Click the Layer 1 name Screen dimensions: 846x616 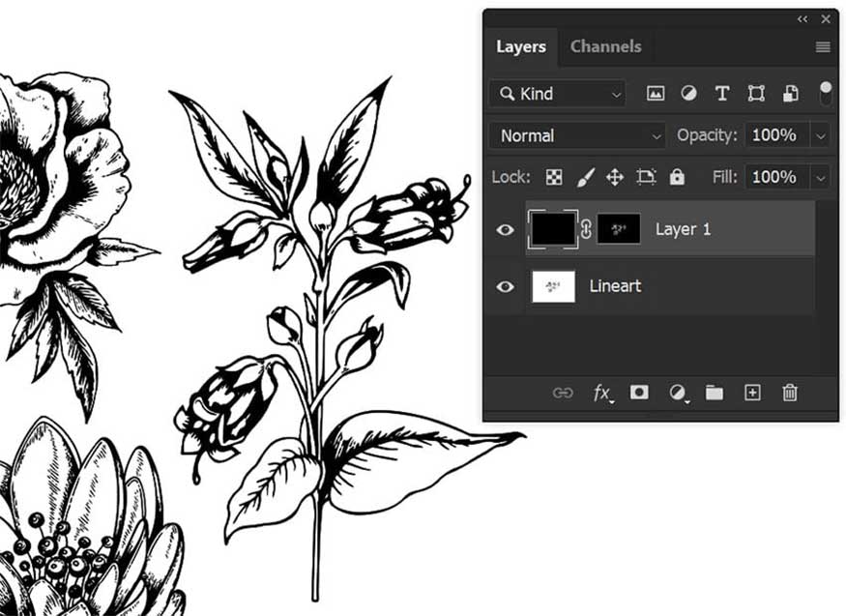[683, 230]
